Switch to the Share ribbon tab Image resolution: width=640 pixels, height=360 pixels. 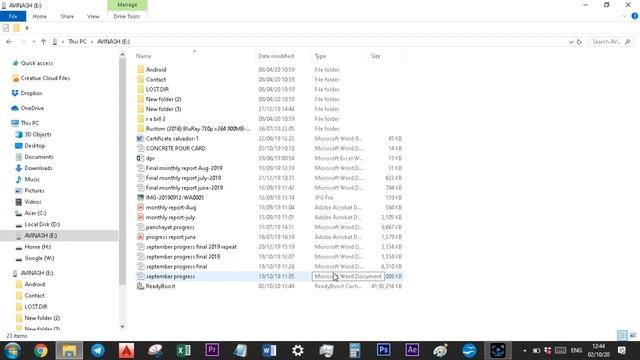(x=67, y=16)
